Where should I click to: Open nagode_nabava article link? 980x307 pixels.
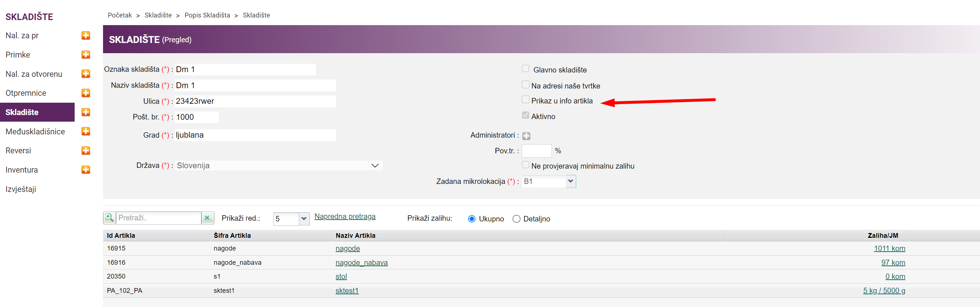[x=361, y=263]
